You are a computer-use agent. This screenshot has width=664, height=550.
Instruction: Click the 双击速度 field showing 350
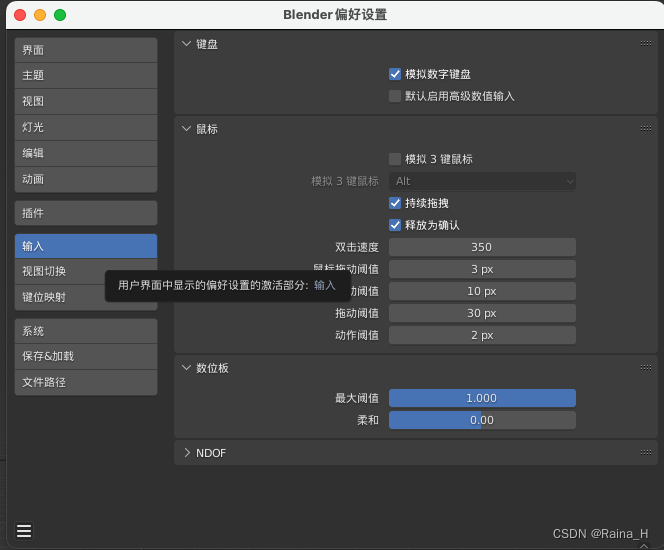click(x=482, y=247)
